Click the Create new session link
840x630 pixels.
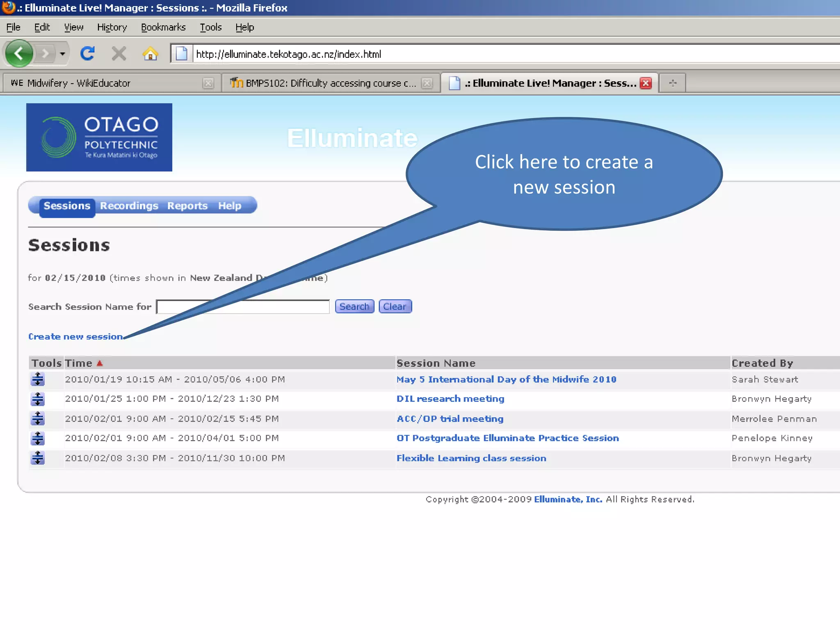coord(75,337)
